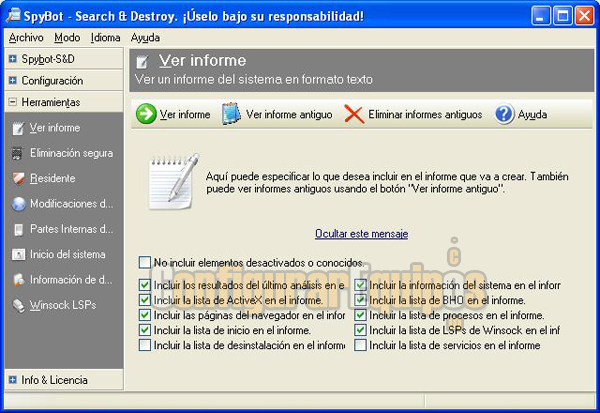
Task: Select Información de d... text in sidebar
Action: pos(71,280)
